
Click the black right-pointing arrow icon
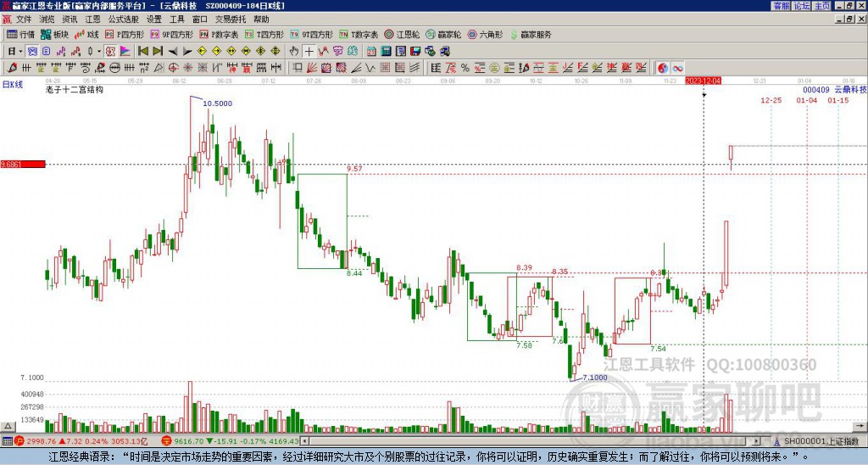tap(187, 52)
